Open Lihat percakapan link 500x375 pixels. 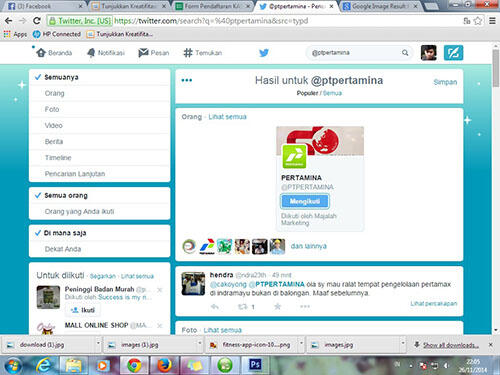433,304
